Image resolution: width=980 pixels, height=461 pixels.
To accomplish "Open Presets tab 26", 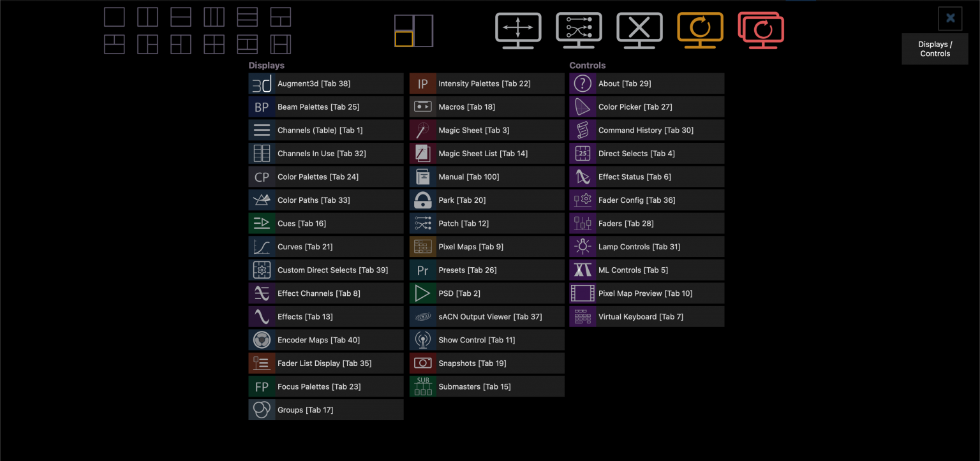I will click(487, 270).
